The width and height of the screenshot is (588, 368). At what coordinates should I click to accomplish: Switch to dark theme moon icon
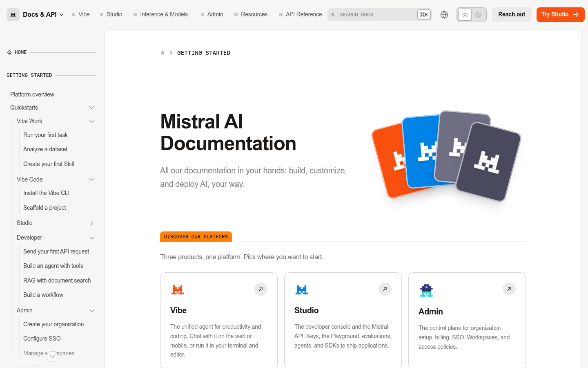pyautogui.click(x=479, y=15)
